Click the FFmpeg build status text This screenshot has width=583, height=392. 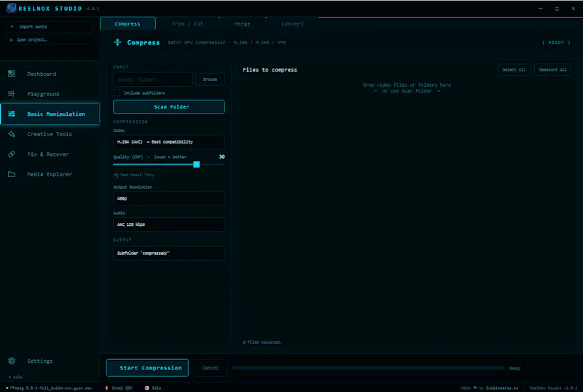[x=51, y=388]
